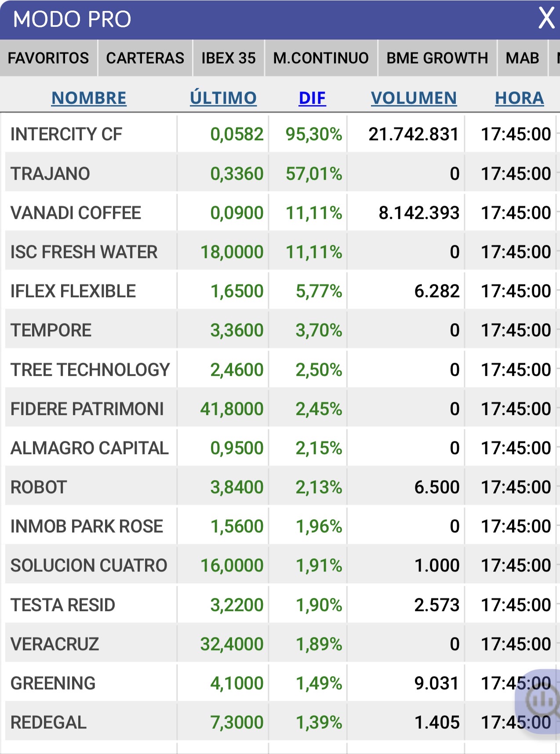Switch to the BME GROWTH tab
The image size is (560, 754).
tap(437, 58)
